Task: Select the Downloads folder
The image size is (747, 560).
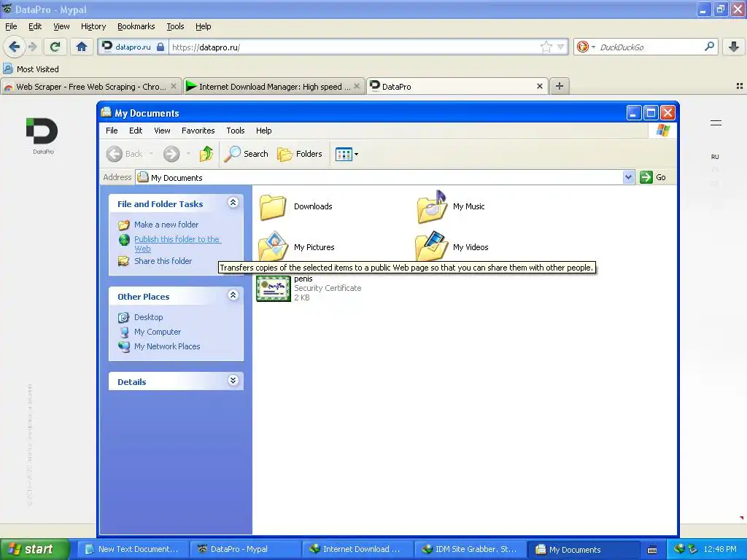Action: coord(295,206)
